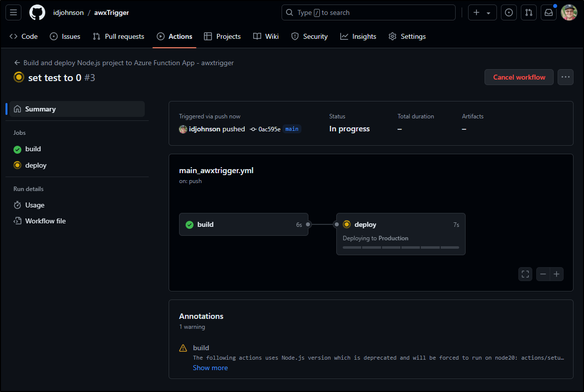The height and width of the screenshot is (392, 584).
Task: Open the Insights tab
Action: [x=358, y=36]
